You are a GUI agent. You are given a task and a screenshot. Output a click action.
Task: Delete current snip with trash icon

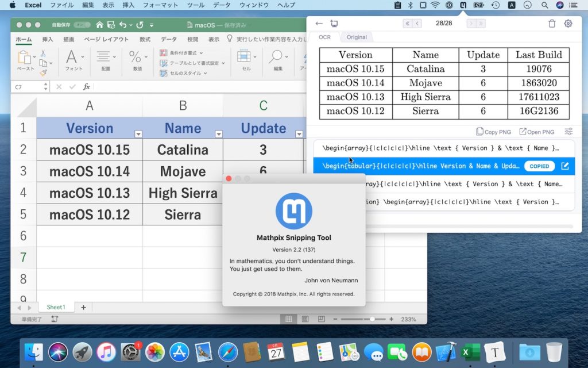(x=551, y=24)
